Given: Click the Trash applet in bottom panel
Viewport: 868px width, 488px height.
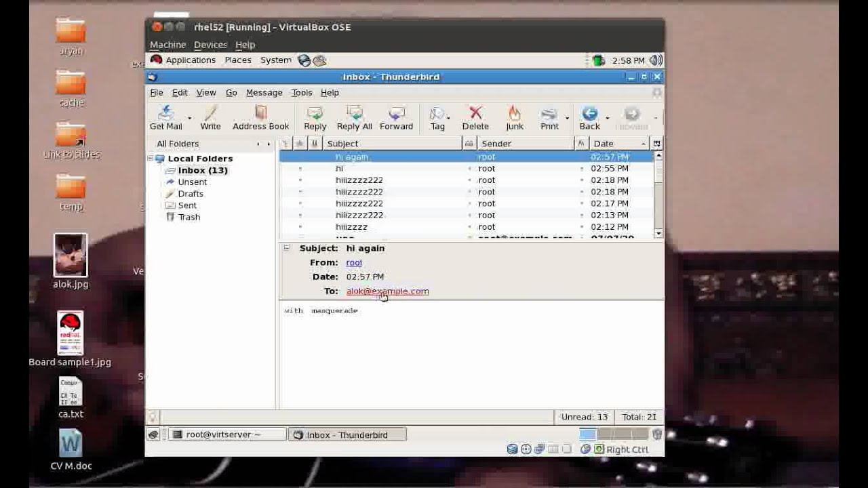Looking at the screenshot, I should pyautogui.click(x=656, y=434).
